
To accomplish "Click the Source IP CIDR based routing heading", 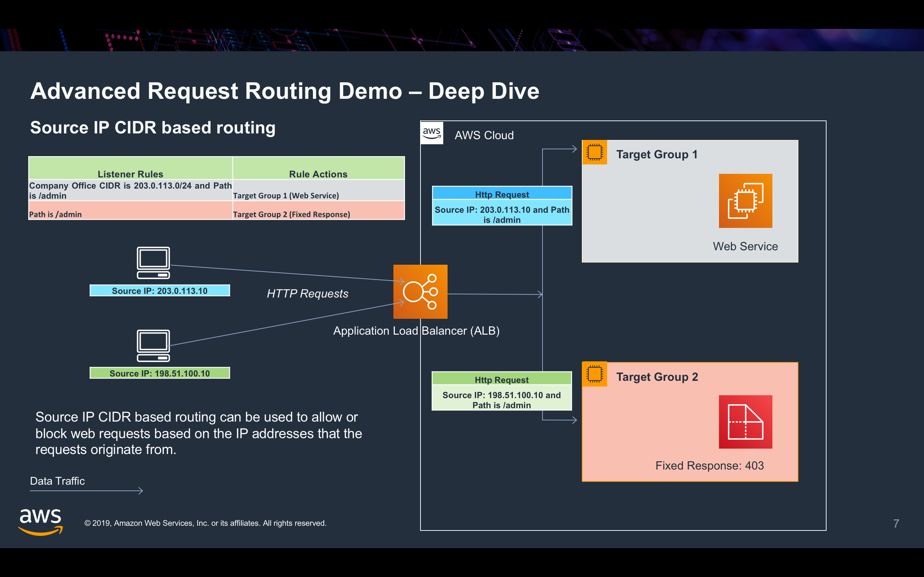I will point(153,127).
